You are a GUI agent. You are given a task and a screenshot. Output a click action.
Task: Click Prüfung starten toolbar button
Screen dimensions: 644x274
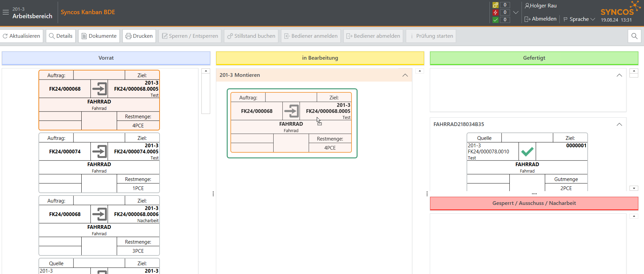[x=431, y=36]
